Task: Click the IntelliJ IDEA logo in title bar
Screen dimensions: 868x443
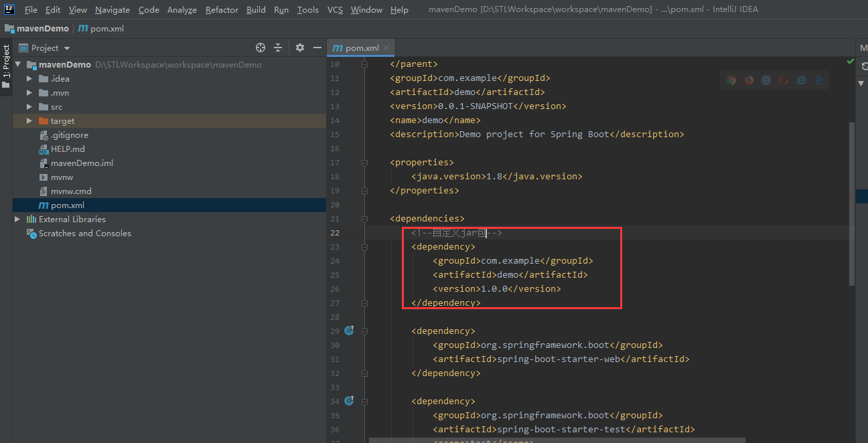Action: click(x=10, y=9)
